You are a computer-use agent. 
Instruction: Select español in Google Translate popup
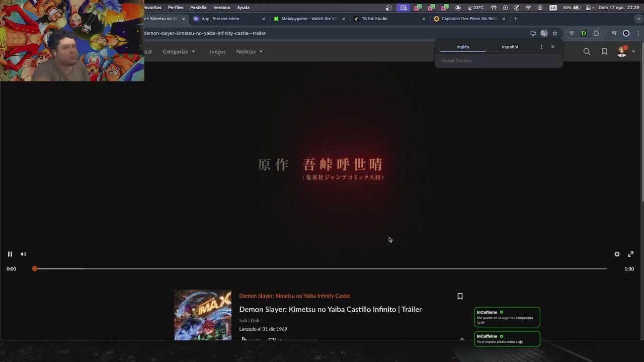[x=510, y=47]
